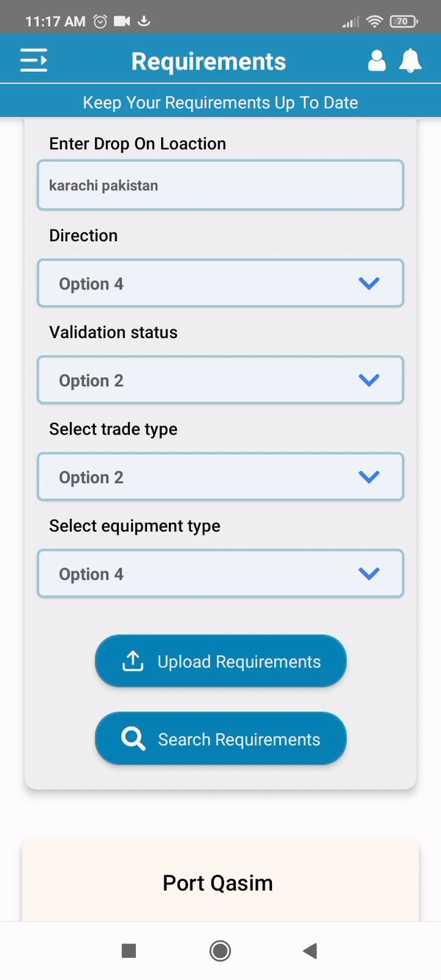This screenshot has width=441, height=980.
Task: Tap the magnifier search icon
Action: (x=133, y=739)
